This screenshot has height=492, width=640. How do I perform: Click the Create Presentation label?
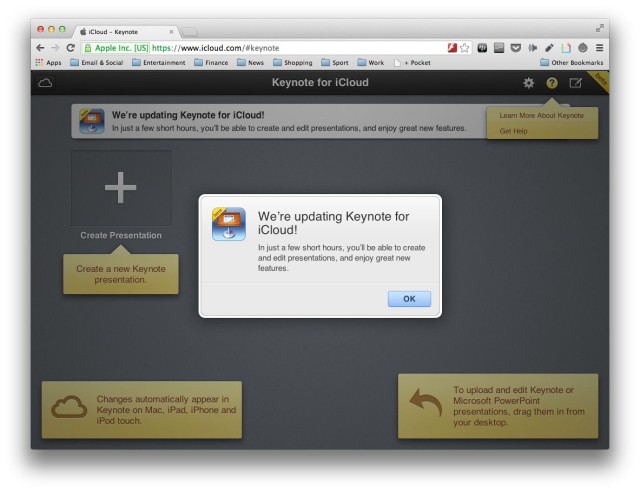tap(121, 235)
